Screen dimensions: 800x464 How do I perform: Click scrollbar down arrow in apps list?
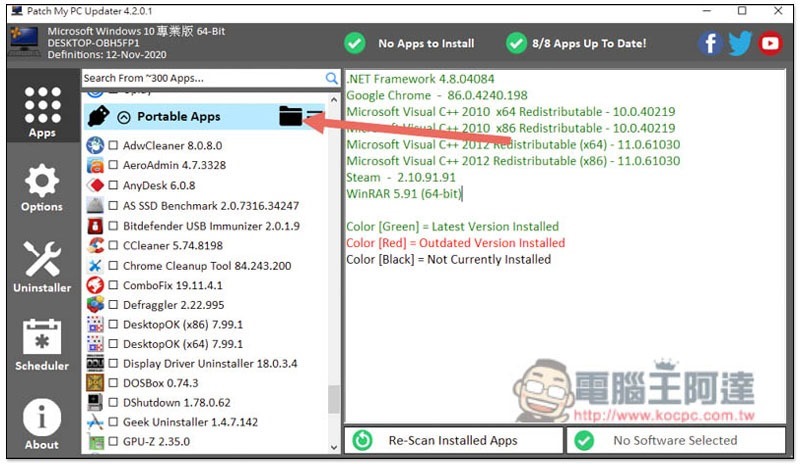(335, 446)
